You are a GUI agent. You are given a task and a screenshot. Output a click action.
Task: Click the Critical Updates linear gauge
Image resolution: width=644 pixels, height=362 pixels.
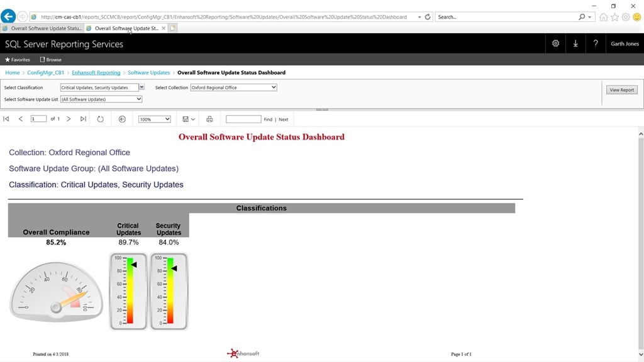point(128,291)
